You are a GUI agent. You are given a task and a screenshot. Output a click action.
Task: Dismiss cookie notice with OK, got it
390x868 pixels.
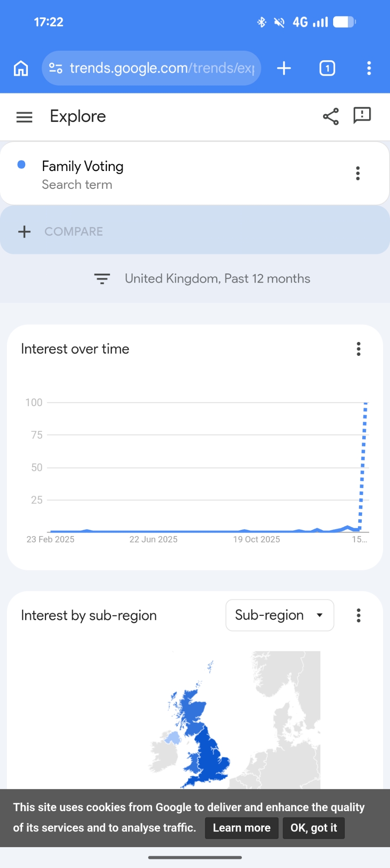(x=314, y=828)
